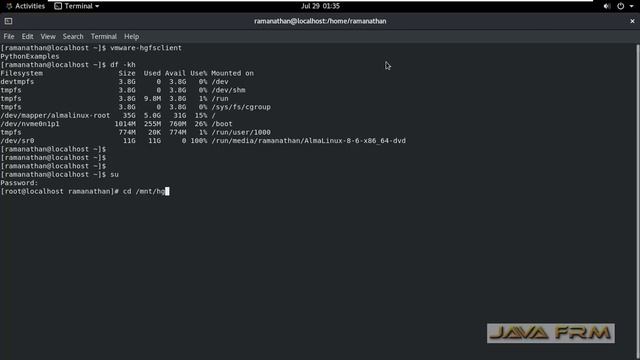Click the Filesystem column header
640x360 pixels.
(22, 73)
